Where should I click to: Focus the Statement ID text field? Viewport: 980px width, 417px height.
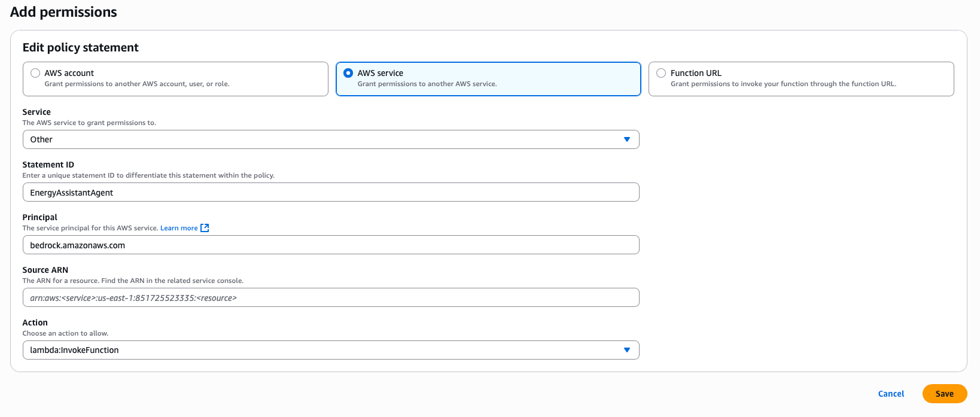point(330,192)
